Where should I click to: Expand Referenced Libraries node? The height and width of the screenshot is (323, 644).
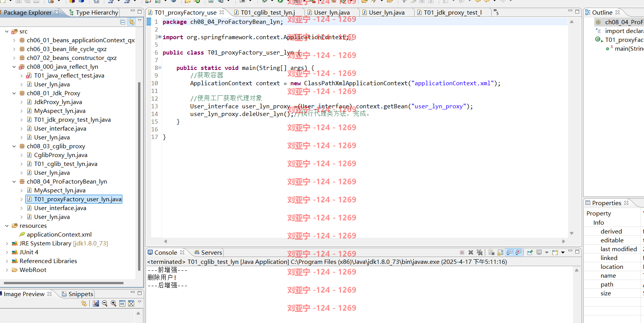pos(7,261)
